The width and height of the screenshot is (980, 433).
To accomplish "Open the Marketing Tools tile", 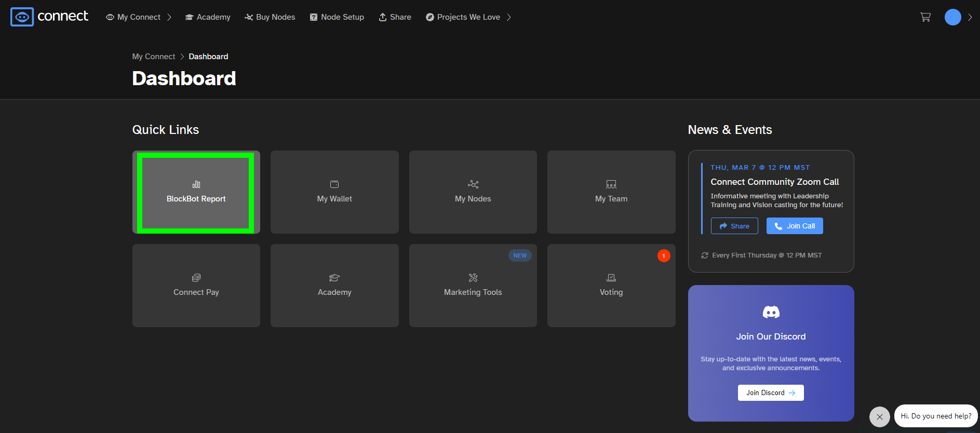I will (473, 286).
